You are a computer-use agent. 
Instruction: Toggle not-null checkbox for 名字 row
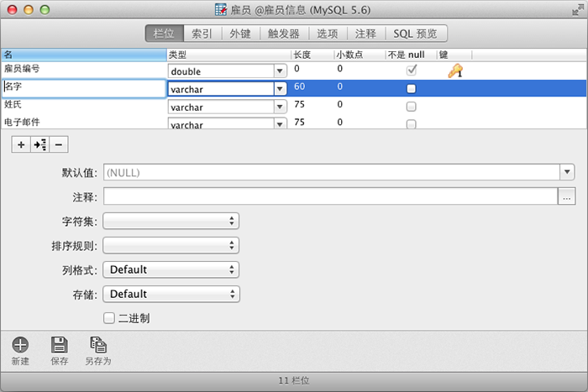(x=412, y=88)
